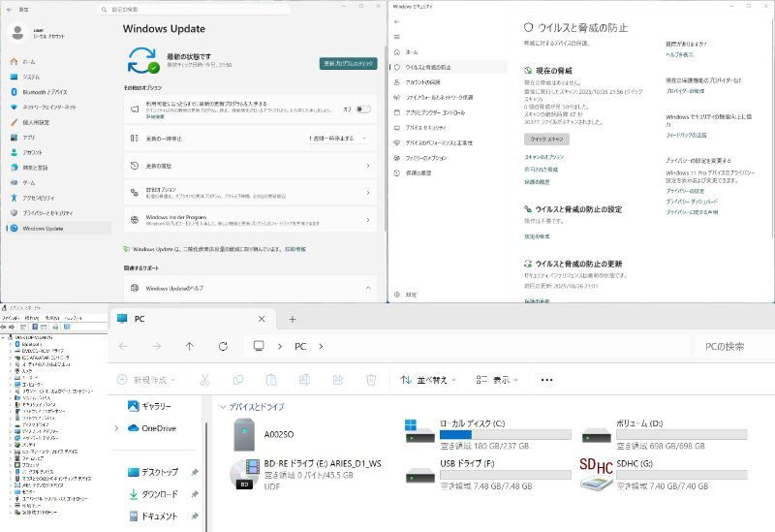Viewport: 775px width, 532px height.
Task: Click the クイック スキャン button
Action: [x=547, y=140]
